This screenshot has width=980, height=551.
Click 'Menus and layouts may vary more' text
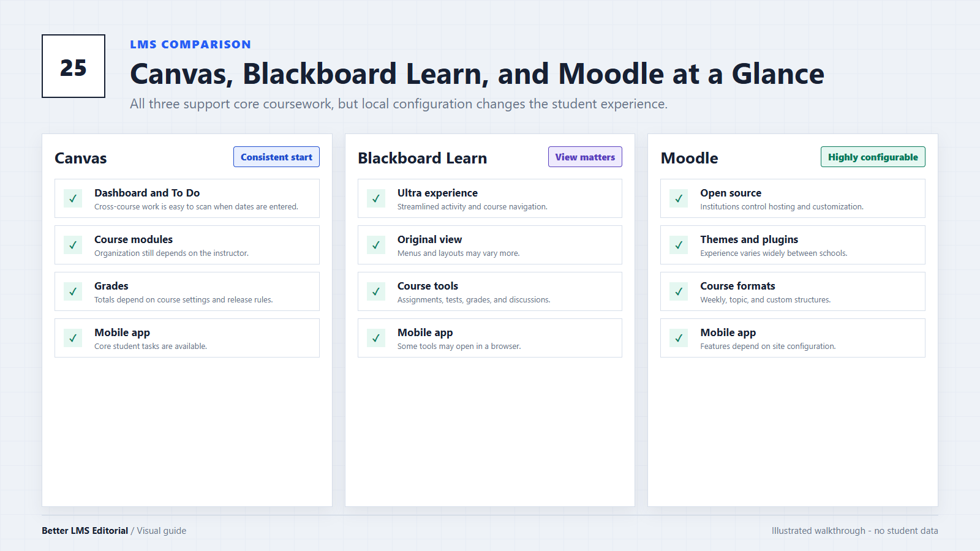click(458, 253)
